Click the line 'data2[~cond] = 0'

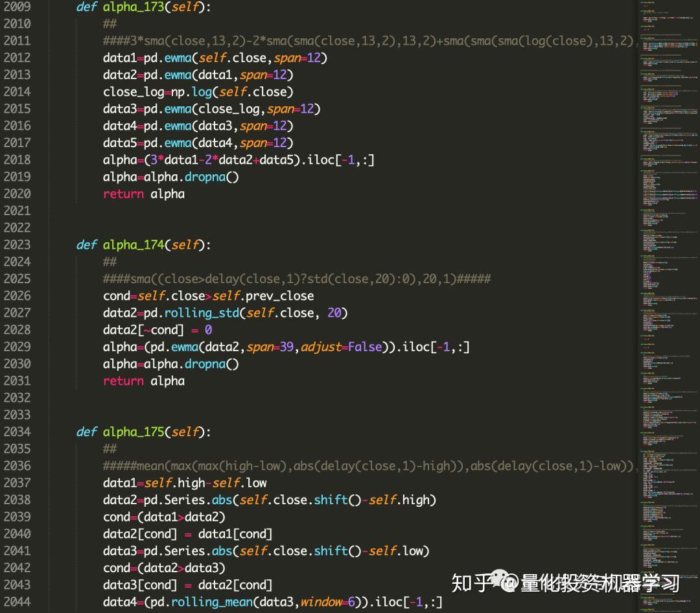[x=157, y=330]
